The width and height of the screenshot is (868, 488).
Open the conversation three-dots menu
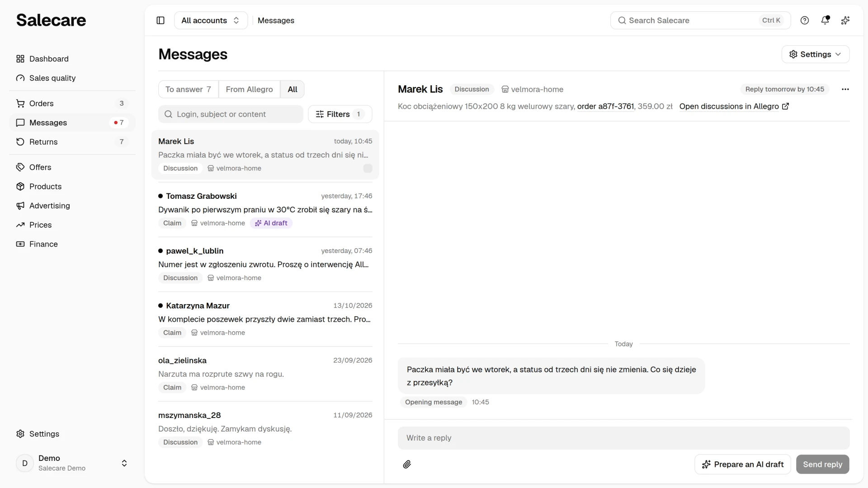coord(845,89)
